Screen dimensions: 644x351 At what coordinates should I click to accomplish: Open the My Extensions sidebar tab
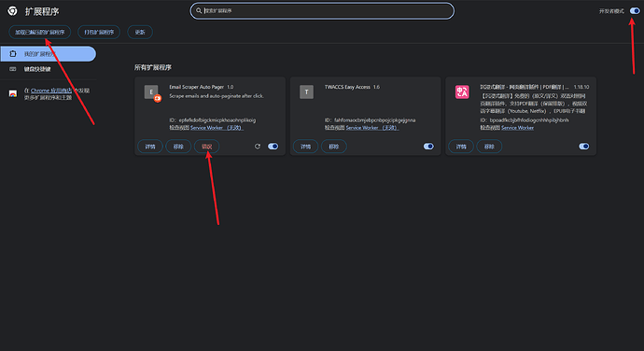tap(48, 54)
